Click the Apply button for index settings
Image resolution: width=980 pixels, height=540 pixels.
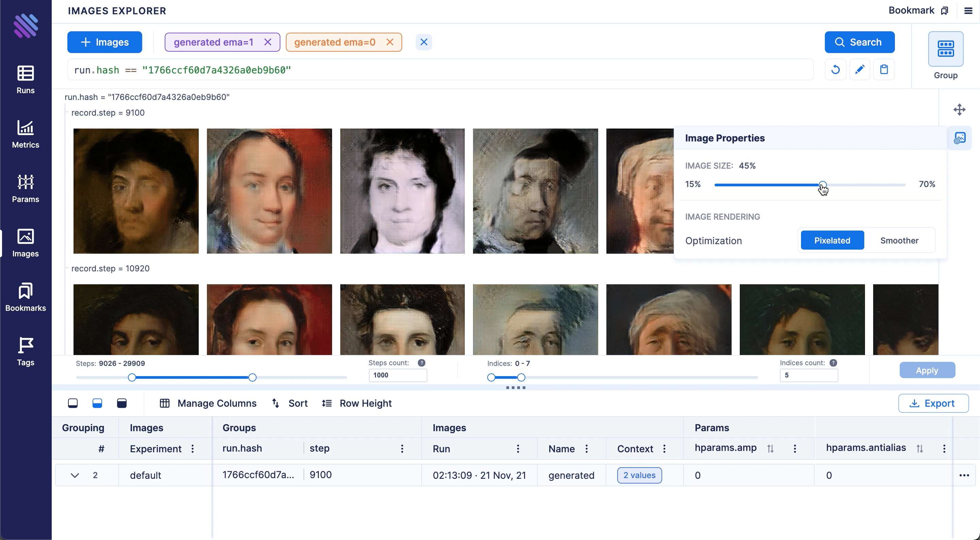(x=927, y=370)
